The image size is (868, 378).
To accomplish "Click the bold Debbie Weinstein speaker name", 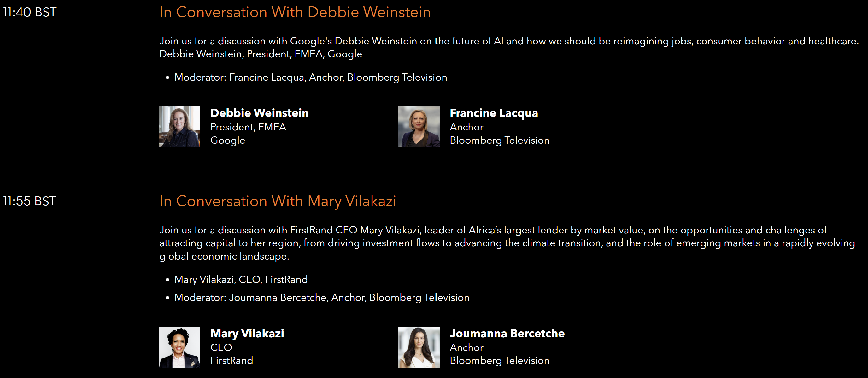I will point(259,113).
